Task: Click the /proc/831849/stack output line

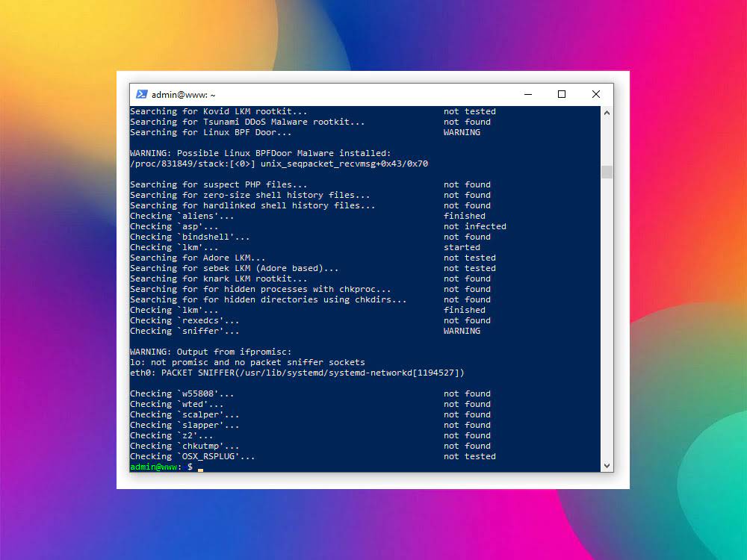Action: (x=279, y=164)
